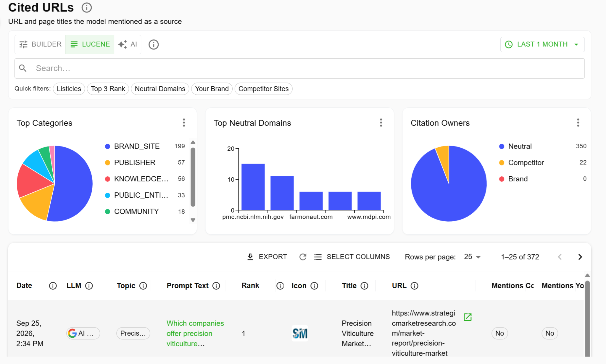The image size is (606, 364).
Task: Toggle the COMMUNITY legend entry
Action: (x=145, y=212)
